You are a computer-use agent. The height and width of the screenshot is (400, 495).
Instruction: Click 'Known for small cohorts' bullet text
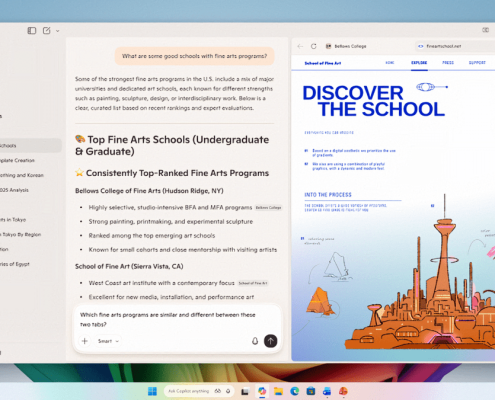click(183, 250)
